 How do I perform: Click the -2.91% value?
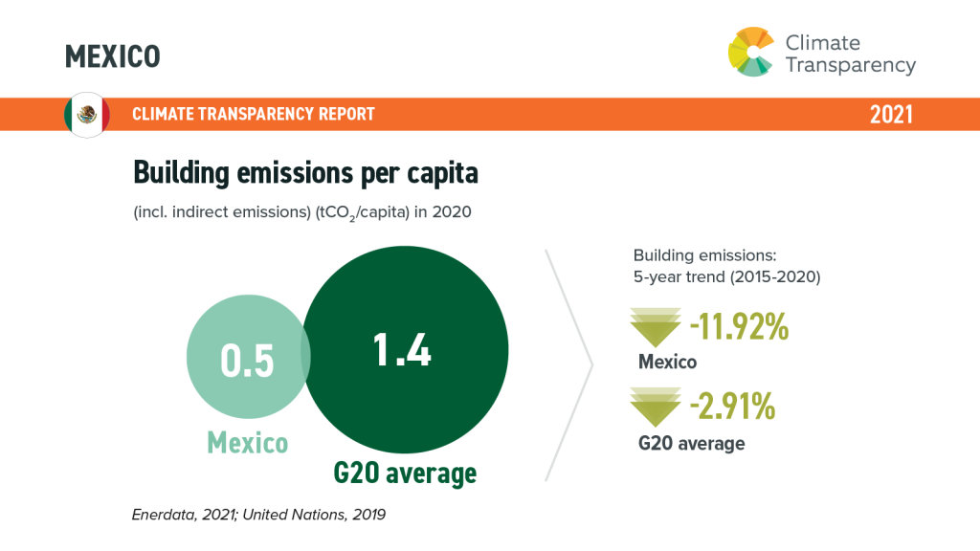pos(731,407)
